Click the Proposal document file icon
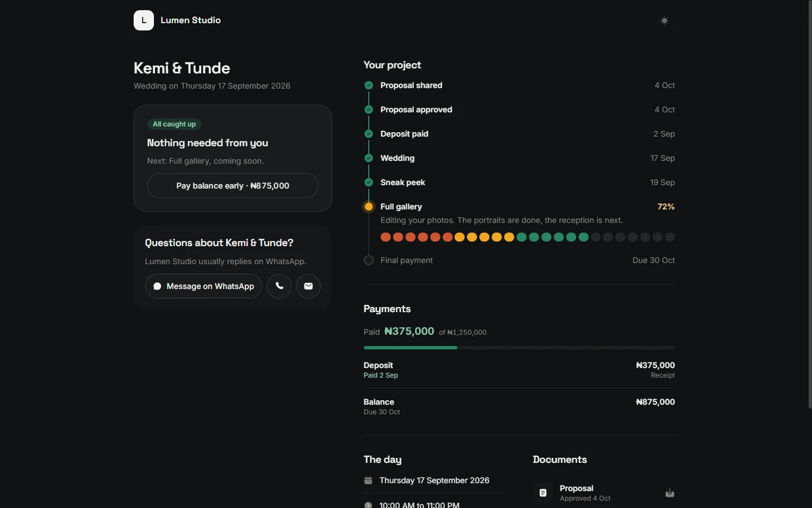The height and width of the screenshot is (508, 812). pos(543,493)
